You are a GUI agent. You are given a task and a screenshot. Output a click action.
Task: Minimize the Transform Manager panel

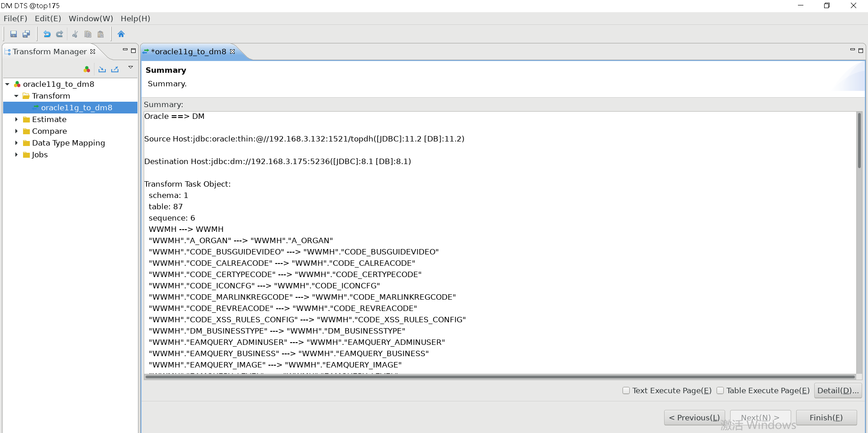(x=125, y=50)
